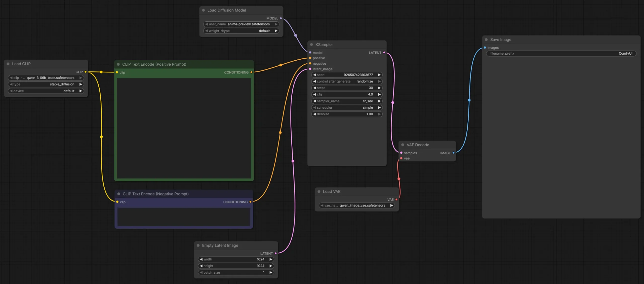
Task: Click the CLIP output socket on Load CLIP
Action: [86, 72]
